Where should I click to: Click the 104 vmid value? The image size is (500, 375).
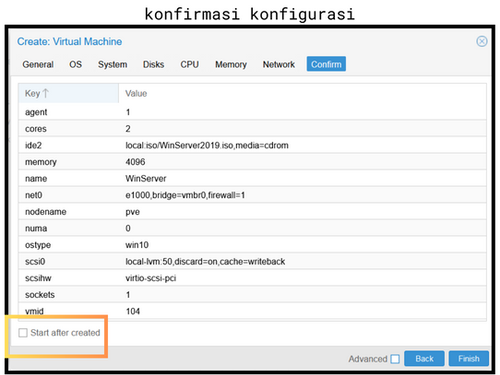[133, 311]
